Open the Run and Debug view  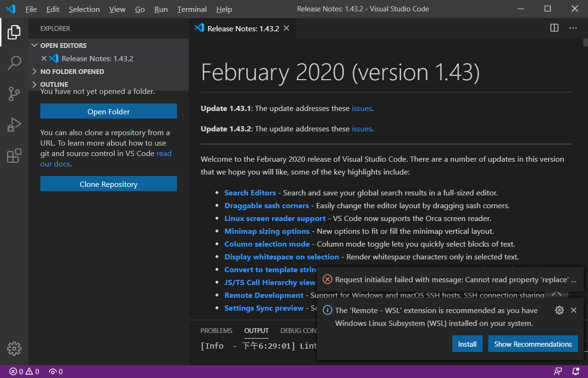pos(14,125)
